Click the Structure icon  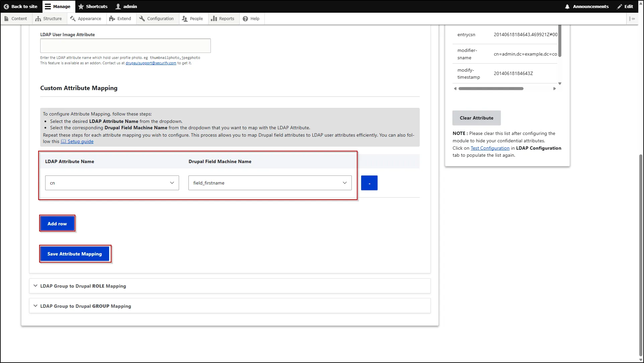[x=38, y=18]
